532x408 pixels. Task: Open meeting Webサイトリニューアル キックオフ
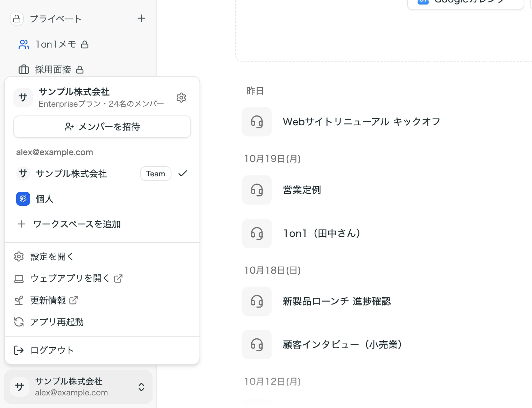point(362,122)
